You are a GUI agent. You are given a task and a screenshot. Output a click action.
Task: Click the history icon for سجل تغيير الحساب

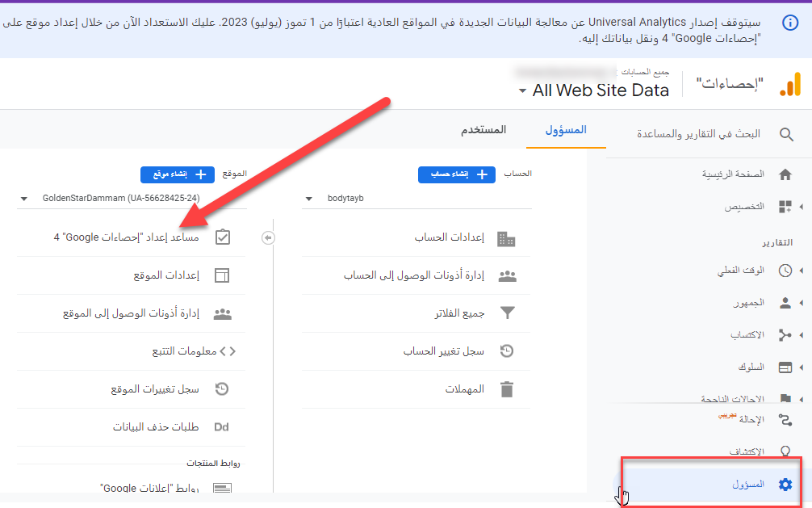507,351
